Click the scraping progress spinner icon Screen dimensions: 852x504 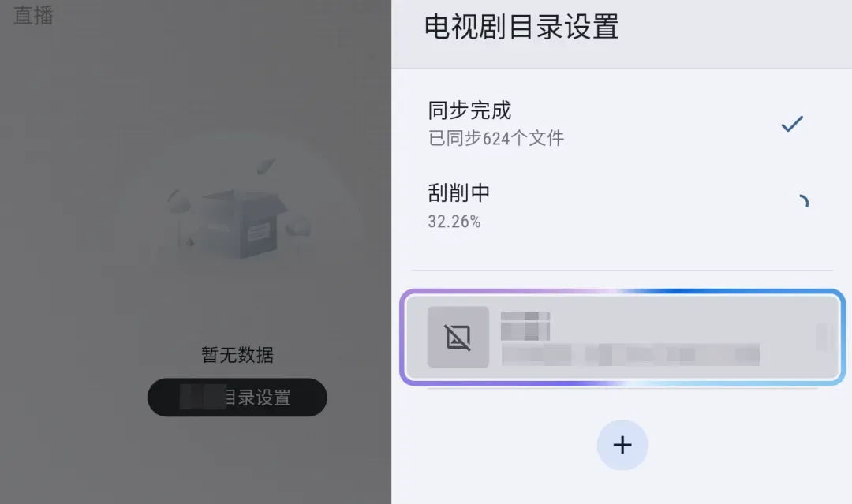click(x=802, y=201)
